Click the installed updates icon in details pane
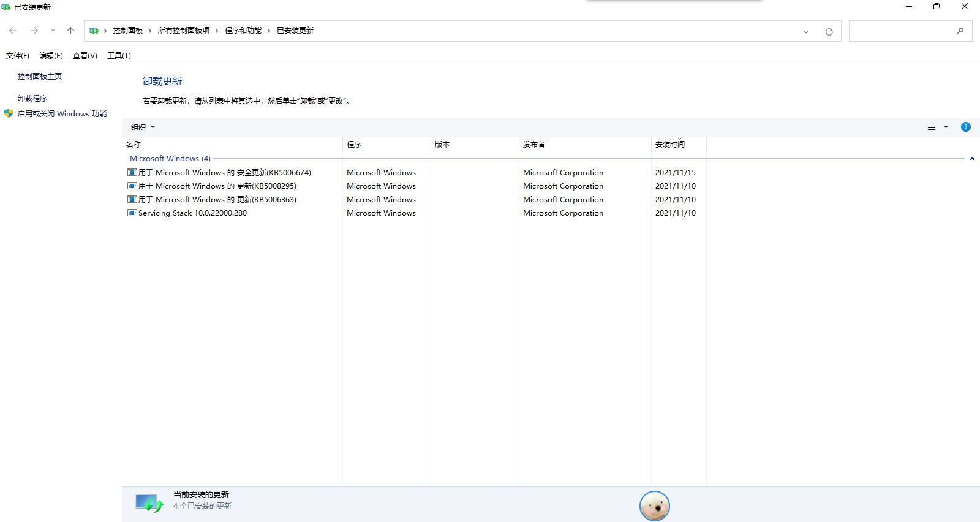Screen dimensions: 980x522 click(149, 504)
